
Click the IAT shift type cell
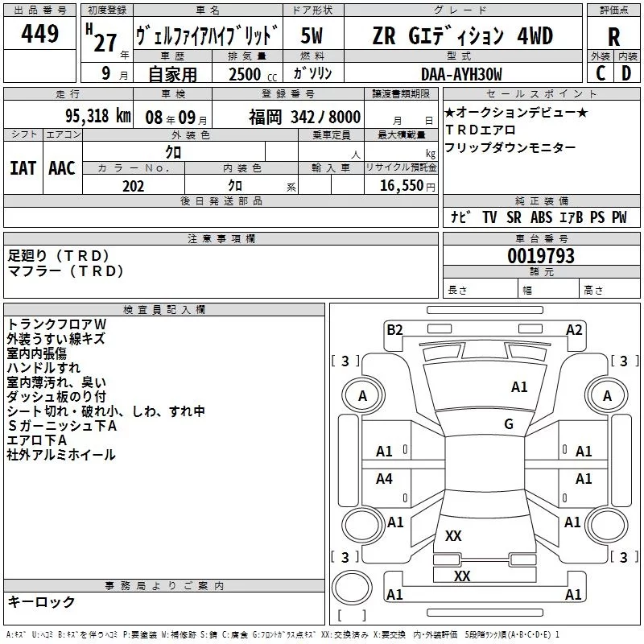23,167
